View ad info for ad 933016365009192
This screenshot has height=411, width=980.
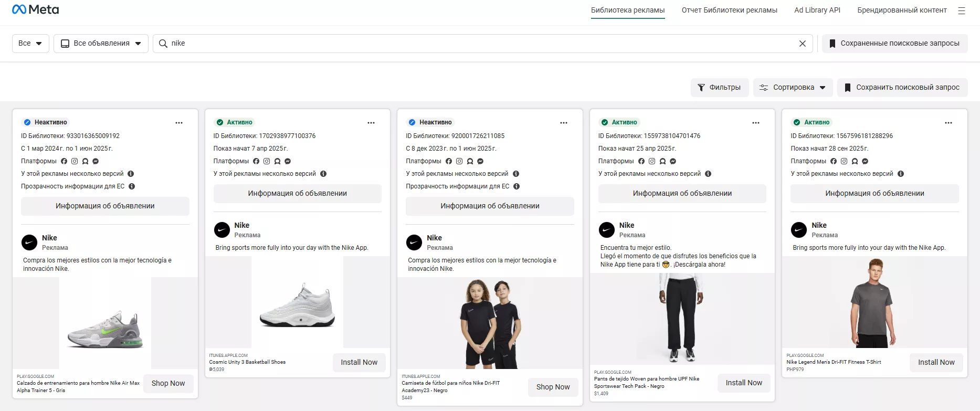pyautogui.click(x=105, y=206)
